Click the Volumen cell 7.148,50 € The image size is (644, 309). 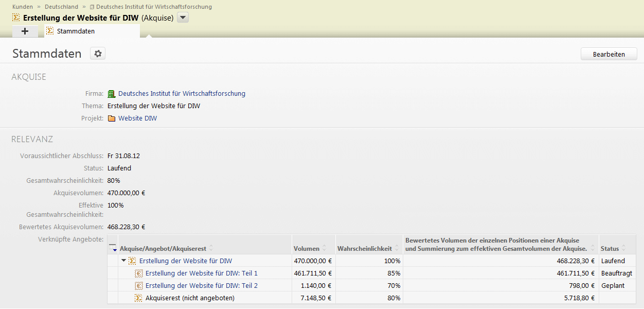click(313, 298)
